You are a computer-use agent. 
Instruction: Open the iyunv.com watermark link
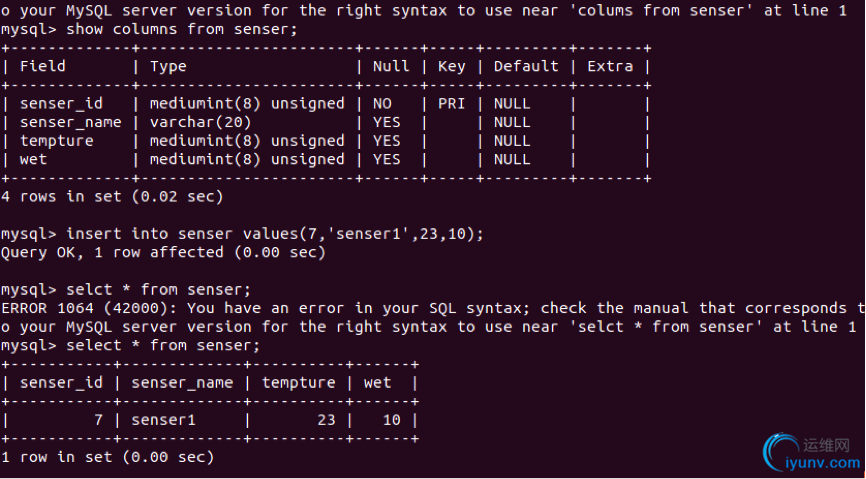[824, 464]
